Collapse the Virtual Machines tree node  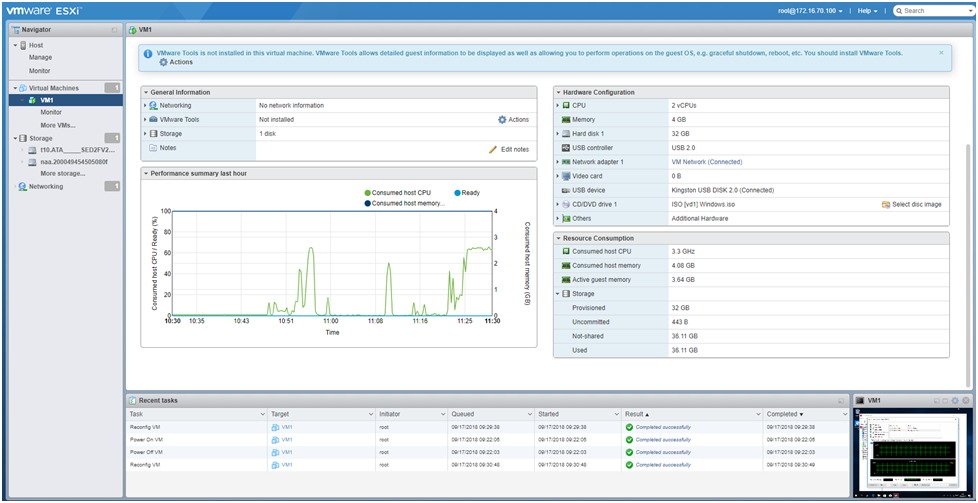[x=16, y=88]
